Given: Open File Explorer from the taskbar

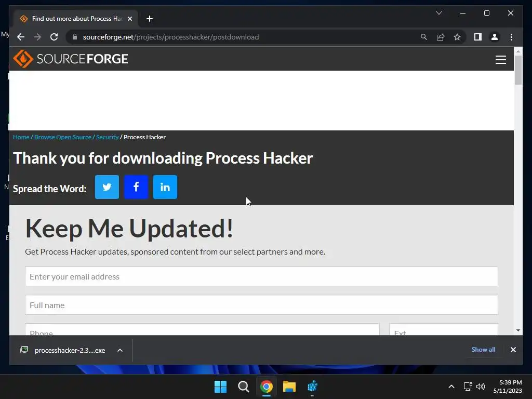Looking at the screenshot, I should coord(289,387).
